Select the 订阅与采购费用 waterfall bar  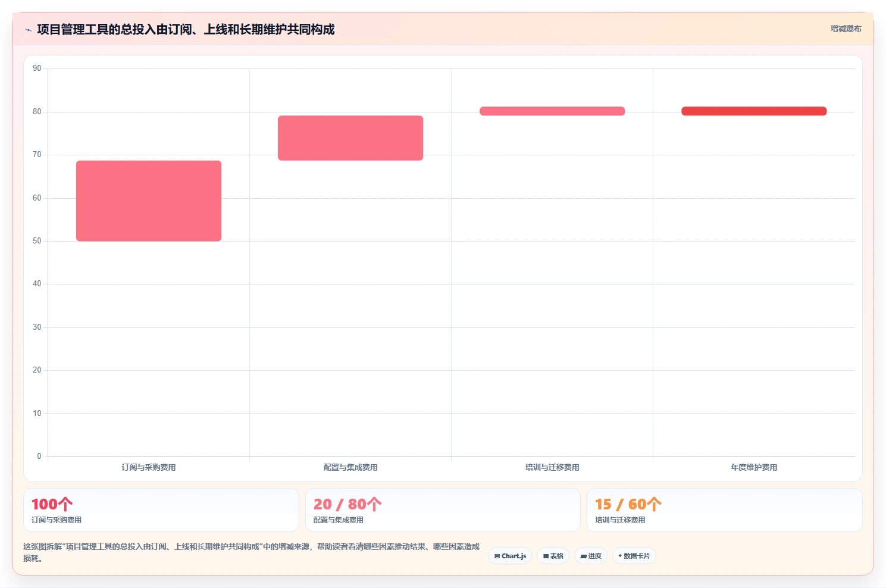[149, 201]
